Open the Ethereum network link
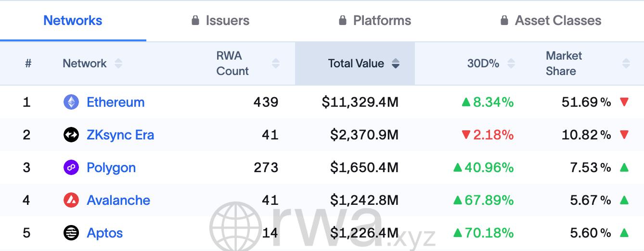The image size is (644, 251). point(116,102)
